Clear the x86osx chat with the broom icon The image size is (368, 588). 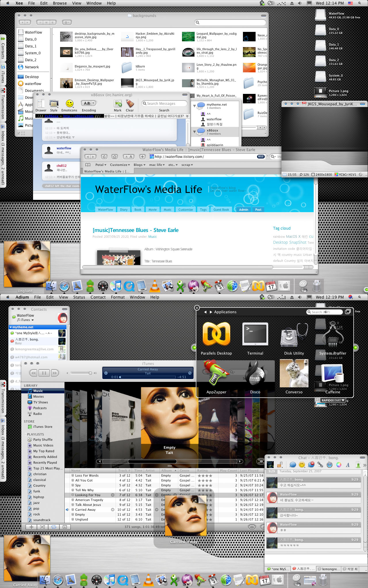pos(130,104)
